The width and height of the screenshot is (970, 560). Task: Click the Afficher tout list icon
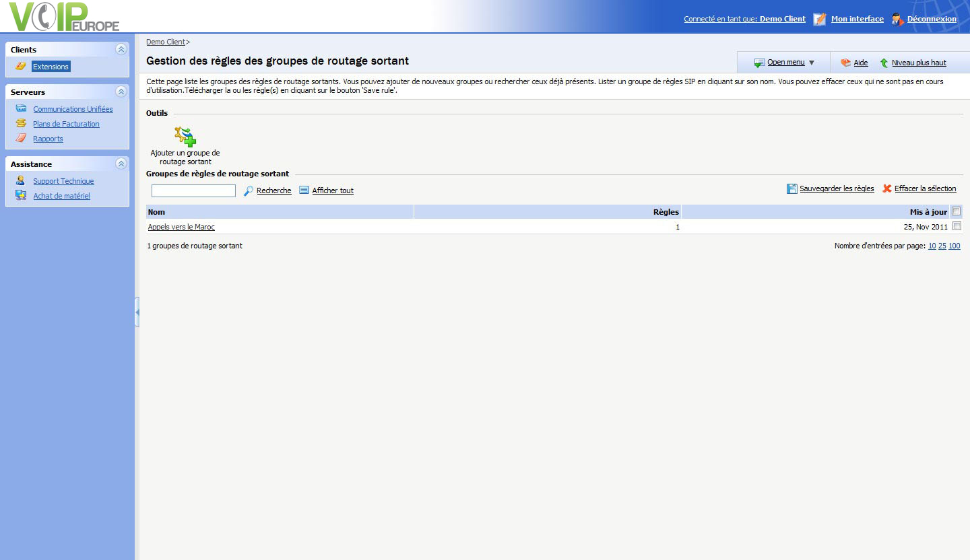pyautogui.click(x=304, y=190)
